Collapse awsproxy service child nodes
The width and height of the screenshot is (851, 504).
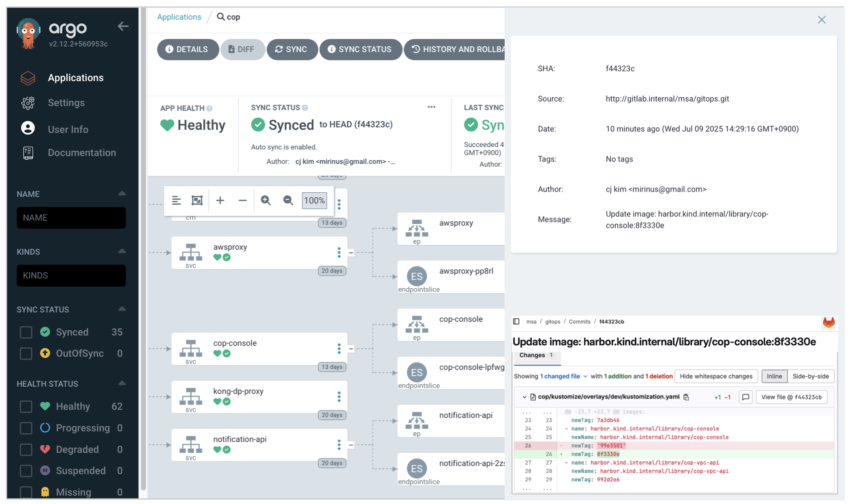click(351, 252)
